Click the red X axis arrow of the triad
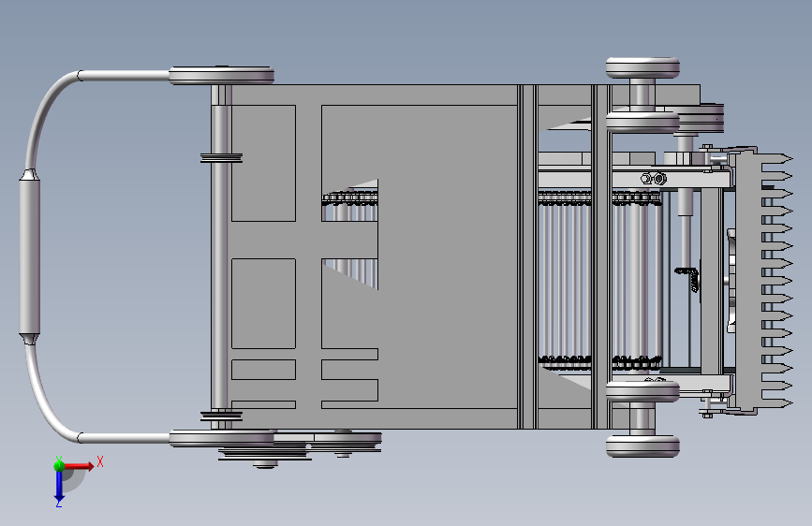 (x=80, y=466)
